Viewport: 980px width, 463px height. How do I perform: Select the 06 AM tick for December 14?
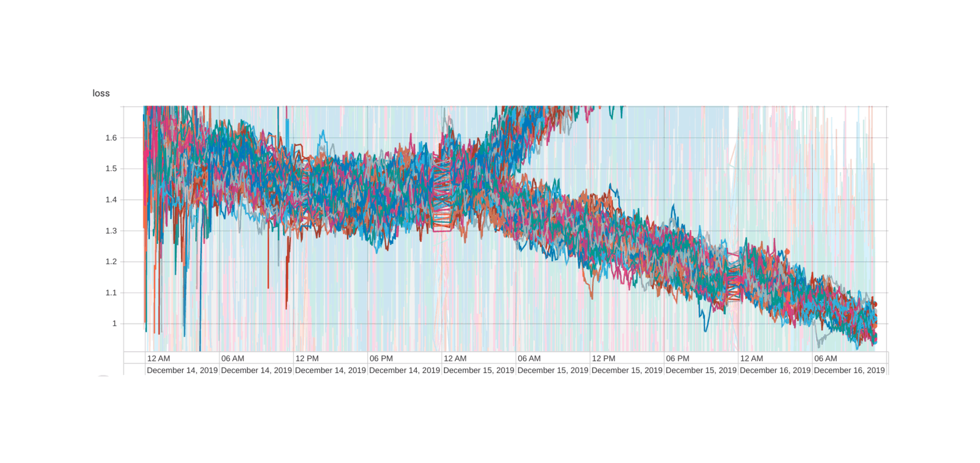click(233, 359)
